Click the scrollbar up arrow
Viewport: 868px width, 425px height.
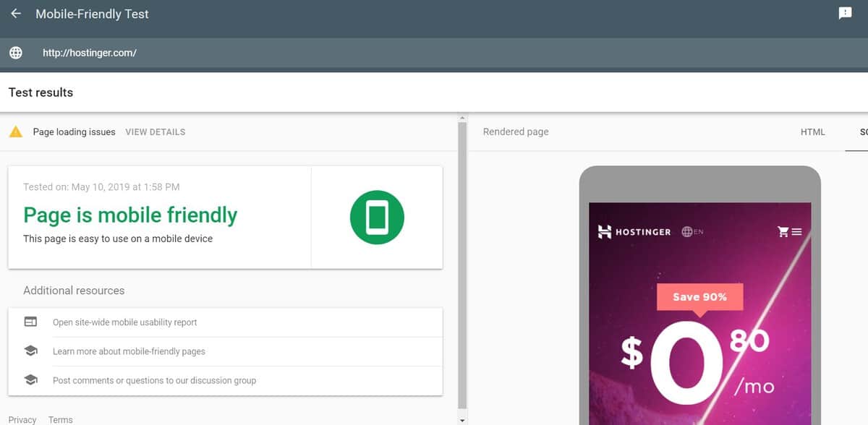click(462, 118)
